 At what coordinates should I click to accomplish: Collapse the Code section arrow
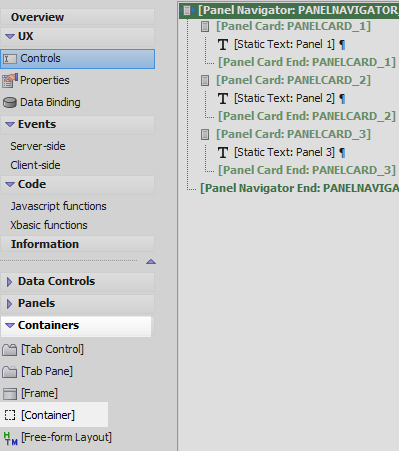pyautogui.click(x=10, y=185)
